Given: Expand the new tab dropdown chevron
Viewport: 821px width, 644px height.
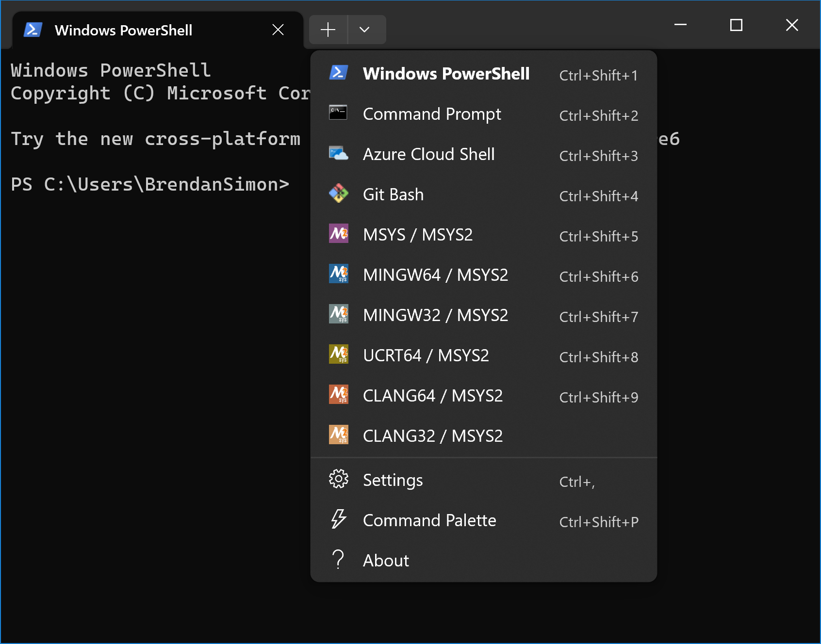Looking at the screenshot, I should [365, 30].
